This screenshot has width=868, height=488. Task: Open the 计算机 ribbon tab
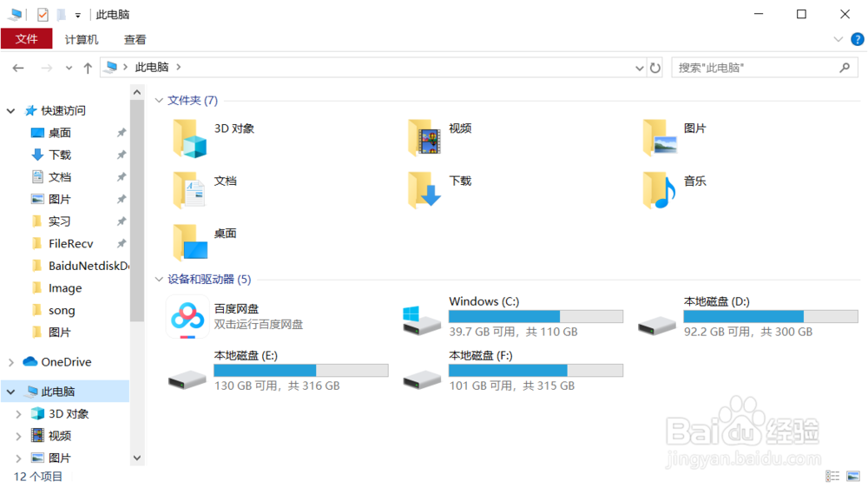(x=82, y=40)
